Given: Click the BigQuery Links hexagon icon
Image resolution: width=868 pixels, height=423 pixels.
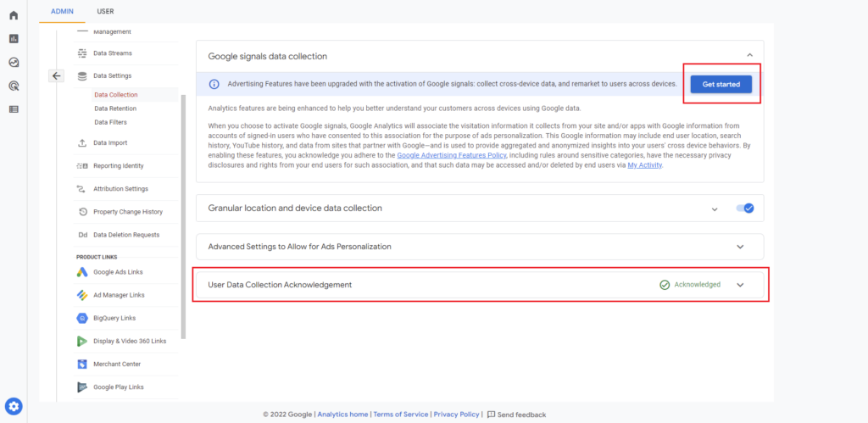Looking at the screenshot, I should pos(82,319).
